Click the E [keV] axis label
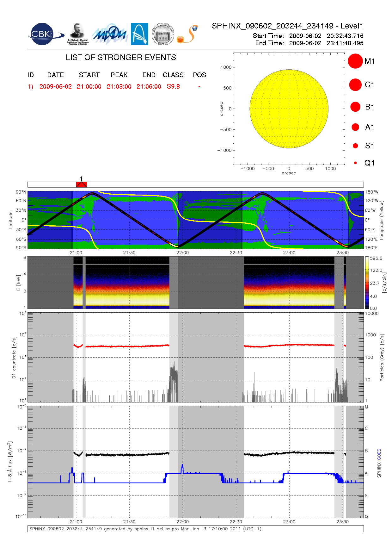Image resolution: width=392 pixels, height=555 pixels. (x=18, y=283)
